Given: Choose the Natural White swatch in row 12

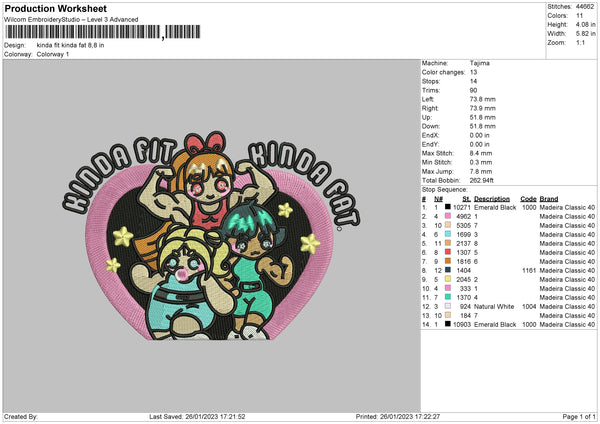Looking at the screenshot, I should [x=447, y=306].
